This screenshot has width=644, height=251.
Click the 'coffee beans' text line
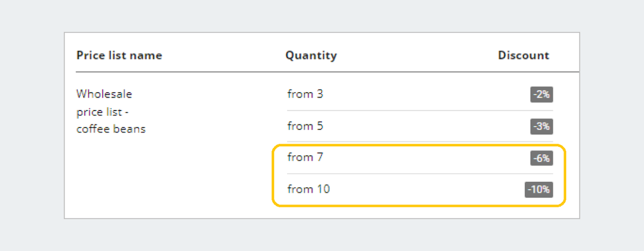coord(111,129)
